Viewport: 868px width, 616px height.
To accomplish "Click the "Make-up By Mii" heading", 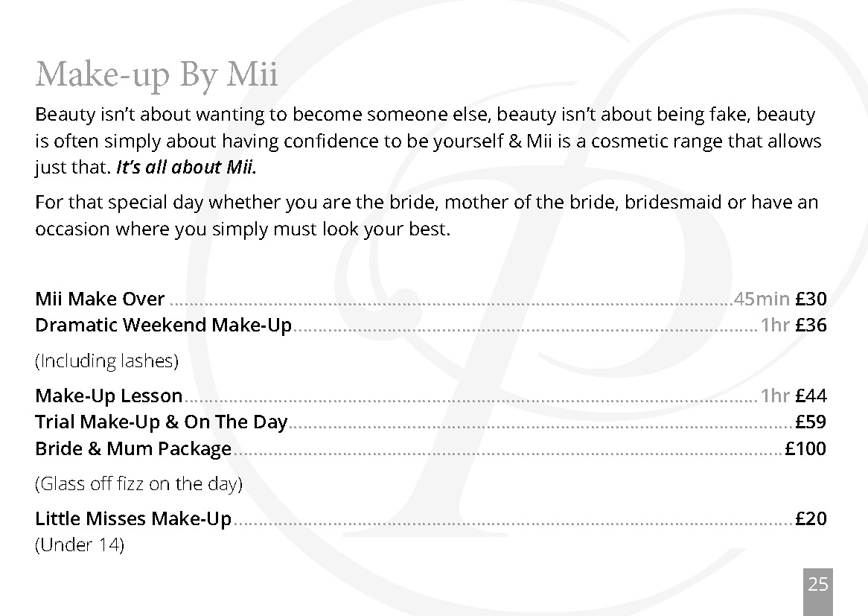I will click(x=156, y=74).
